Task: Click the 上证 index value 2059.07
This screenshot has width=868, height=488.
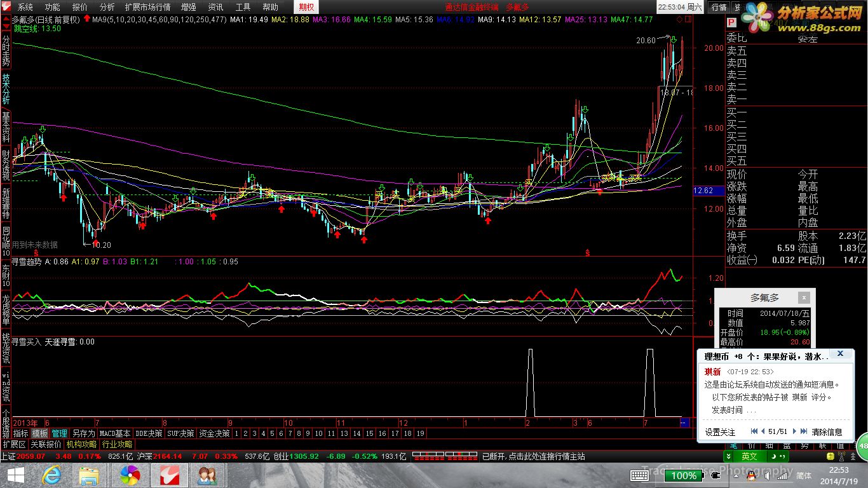Action: coord(31,456)
